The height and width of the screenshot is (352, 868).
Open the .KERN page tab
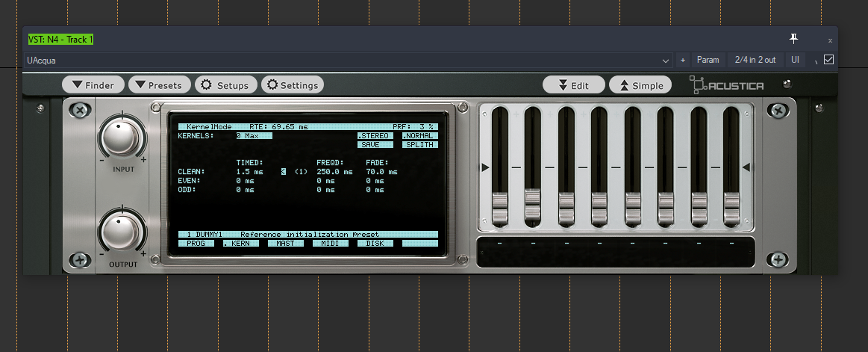(x=241, y=244)
